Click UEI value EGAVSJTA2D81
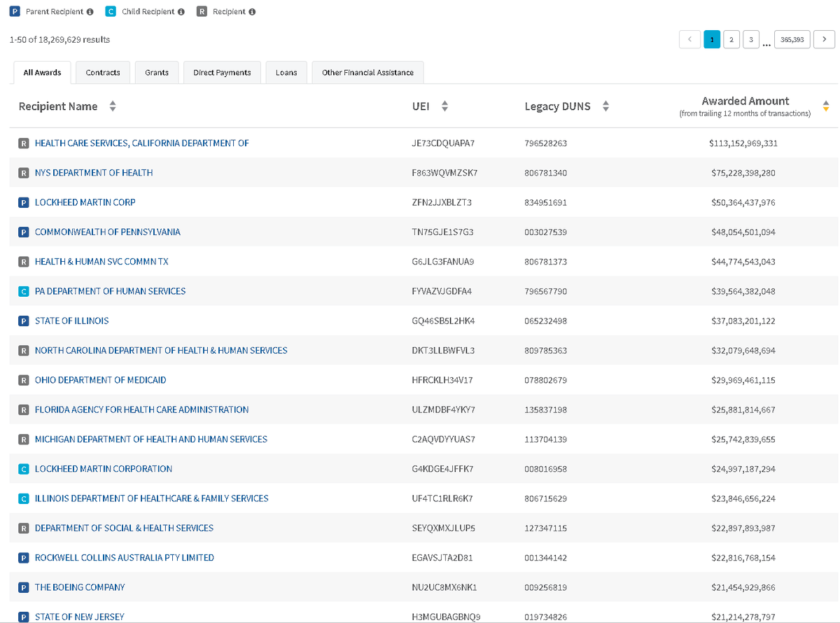Image resolution: width=840 pixels, height=623 pixels. pyautogui.click(x=442, y=558)
